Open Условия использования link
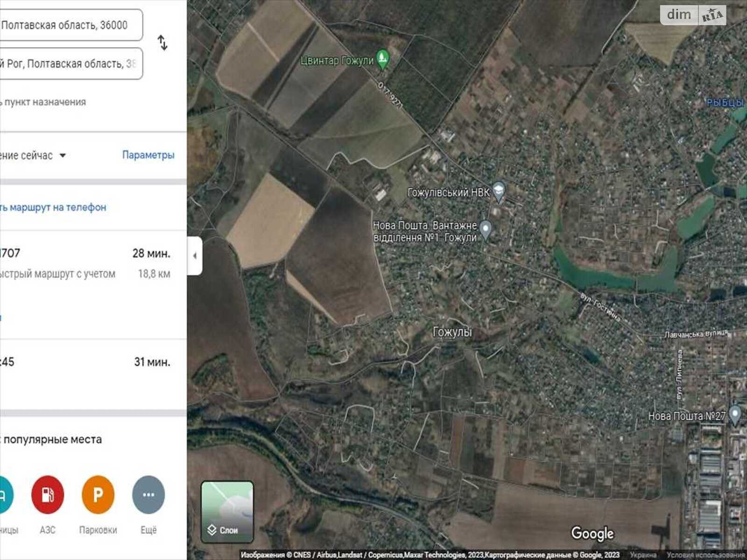This screenshot has height=560, width=747. [706, 555]
